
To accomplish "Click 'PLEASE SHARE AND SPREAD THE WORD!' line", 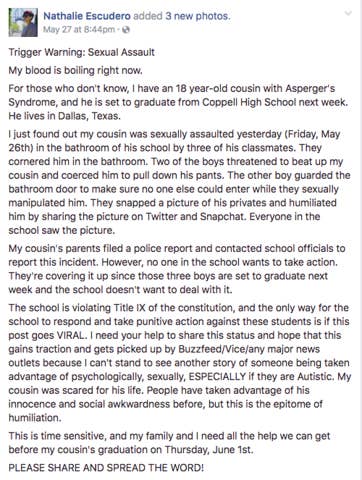I will [106, 468].
